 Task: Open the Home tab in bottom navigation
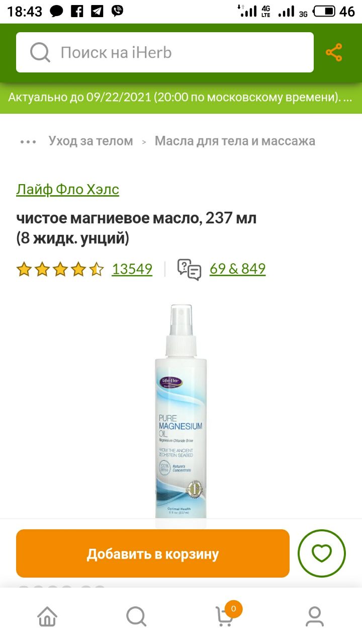(47, 616)
